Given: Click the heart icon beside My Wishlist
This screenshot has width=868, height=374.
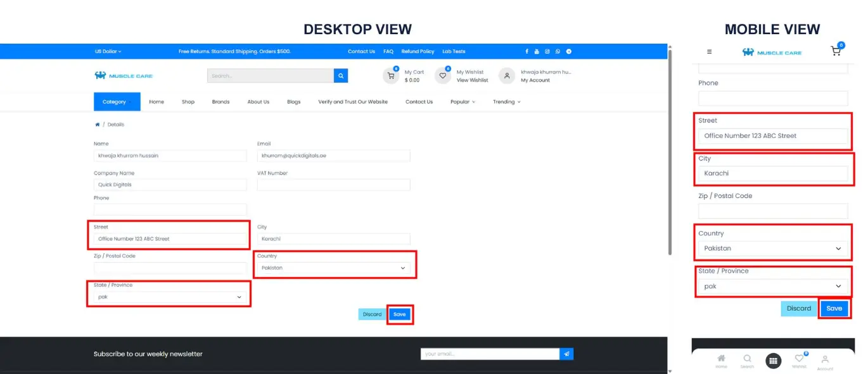Looking at the screenshot, I should (442, 76).
